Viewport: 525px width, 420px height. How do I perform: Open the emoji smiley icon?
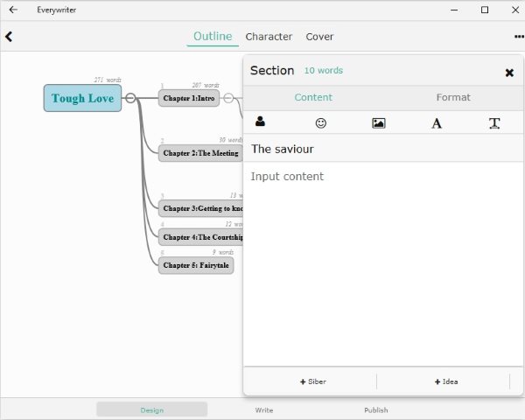(320, 123)
